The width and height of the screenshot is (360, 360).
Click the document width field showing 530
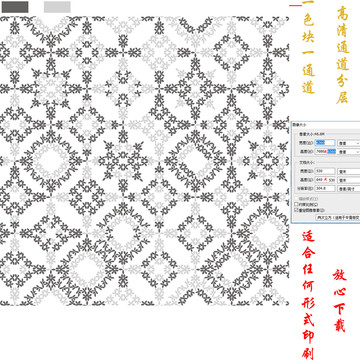coord(325,171)
